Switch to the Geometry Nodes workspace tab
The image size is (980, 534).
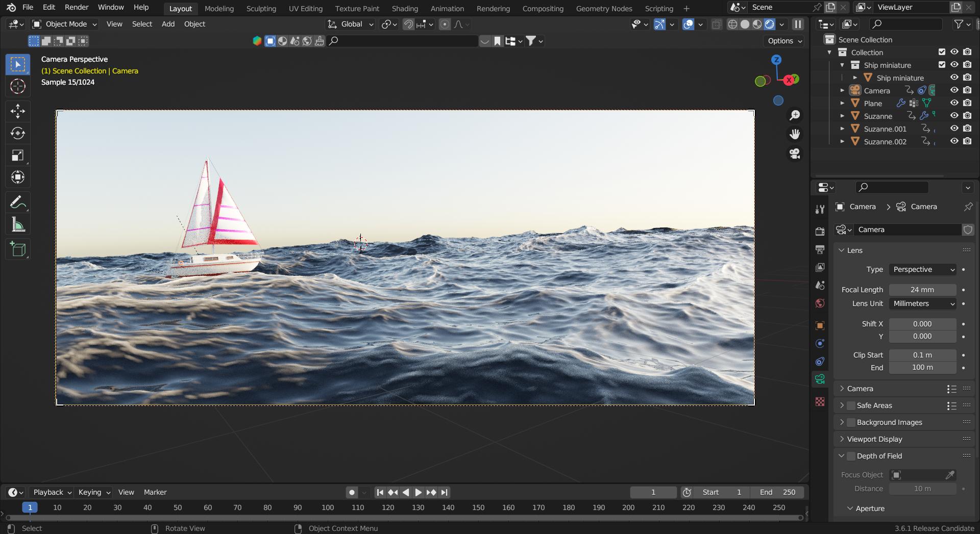pyautogui.click(x=604, y=8)
